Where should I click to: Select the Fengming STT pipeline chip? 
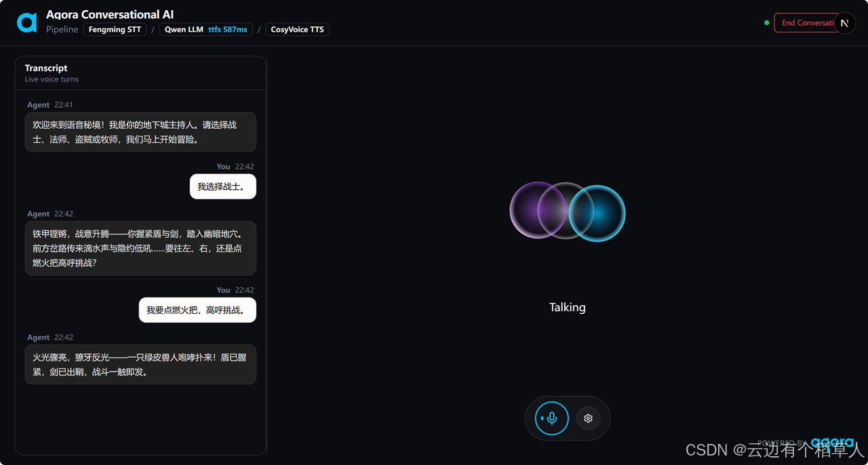(x=115, y=30)
